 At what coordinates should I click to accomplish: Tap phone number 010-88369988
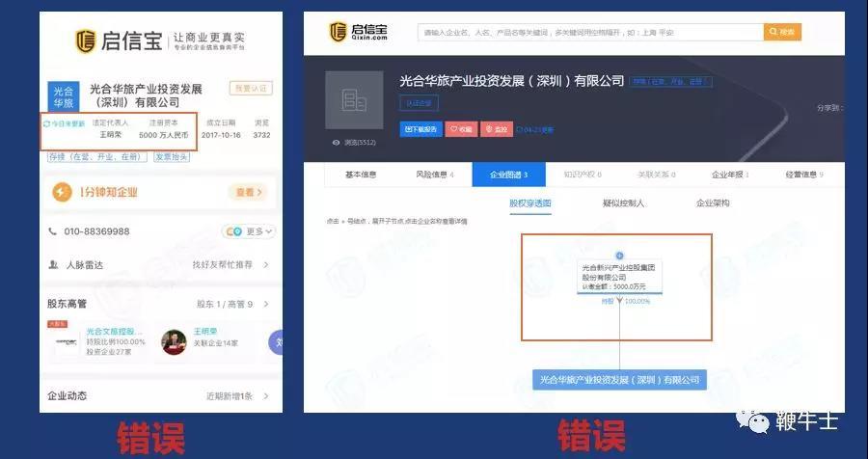click(x=96, y=231)
